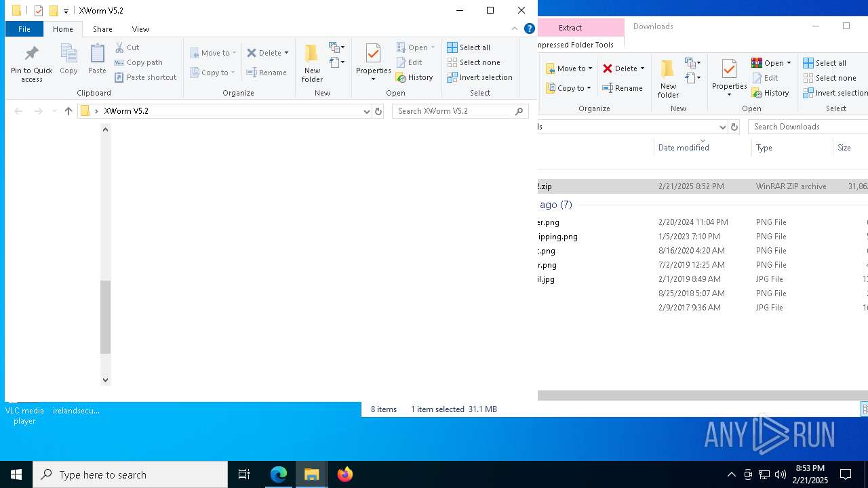Refresh the XWorm V5.2 folder

coord(378,111)
